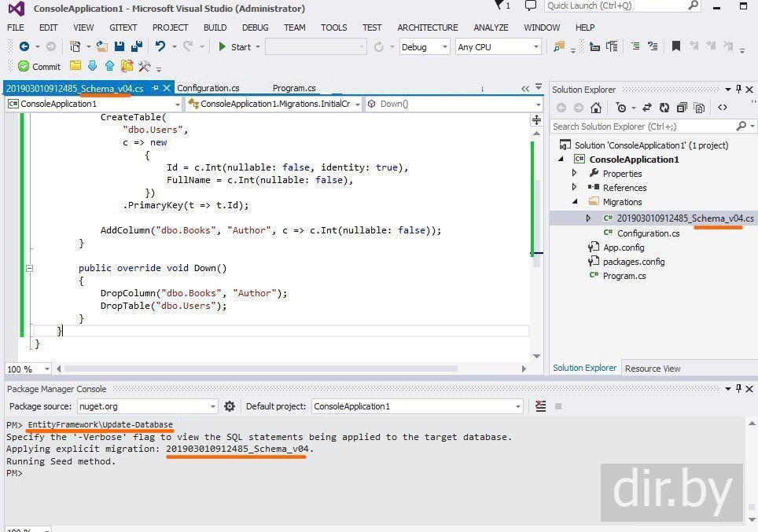
Task: Collapse the Down() method code block
Action: point(29,268)
